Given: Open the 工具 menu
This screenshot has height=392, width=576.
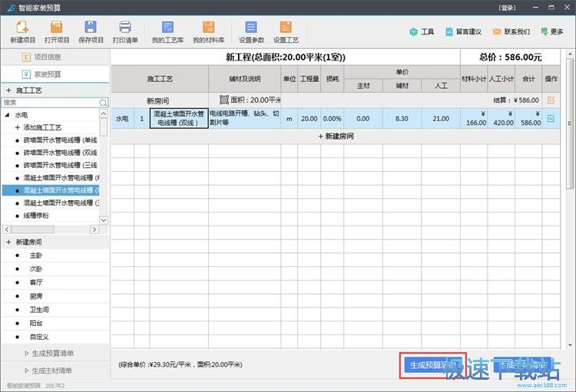Looking at the screenshot, I should (422, 32).
